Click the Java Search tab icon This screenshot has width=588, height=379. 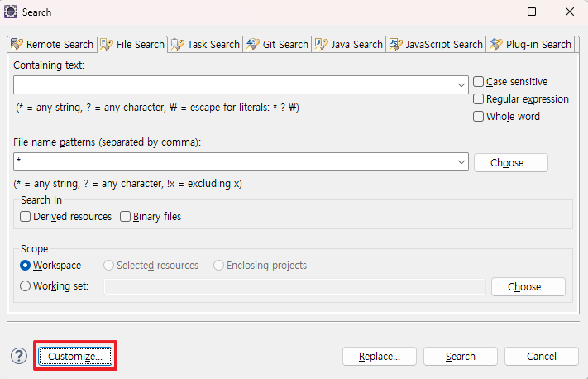tap(322, 45)
